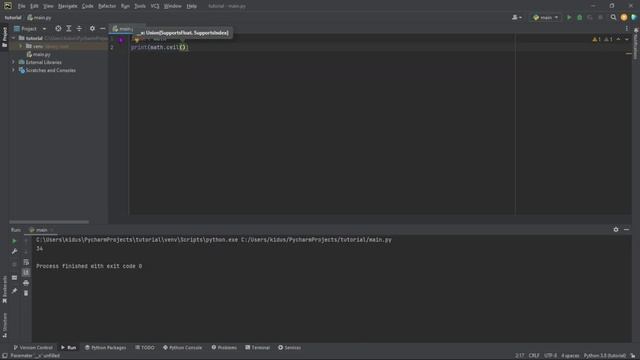This screenshot has width=640, height=360.
Task: Select the main.py editor tab
Action: point(122,29)
